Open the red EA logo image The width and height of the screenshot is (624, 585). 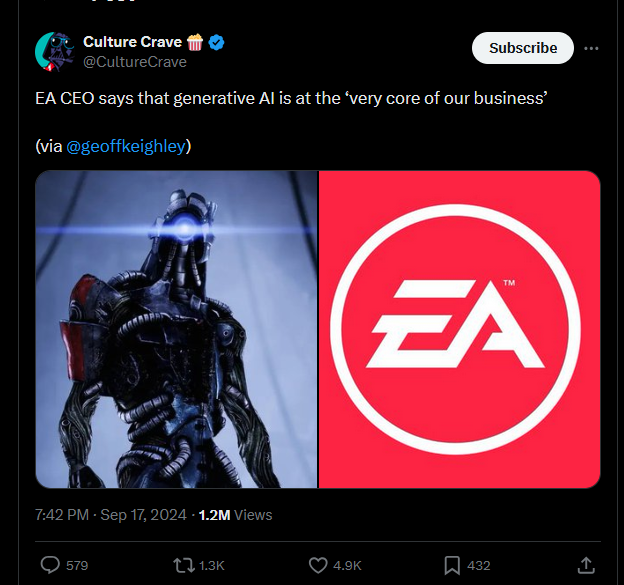click(460, 329)
